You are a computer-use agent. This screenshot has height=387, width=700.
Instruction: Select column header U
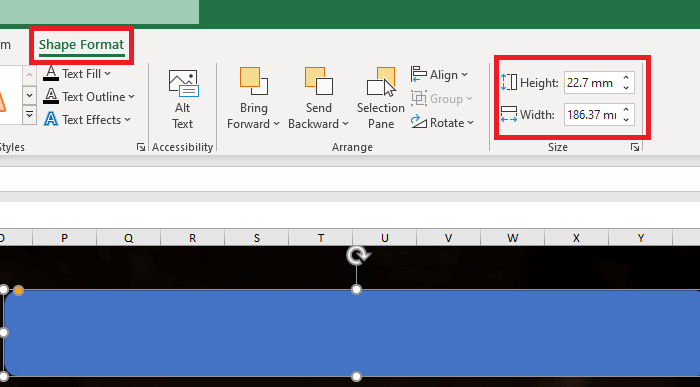click(384, 238)
